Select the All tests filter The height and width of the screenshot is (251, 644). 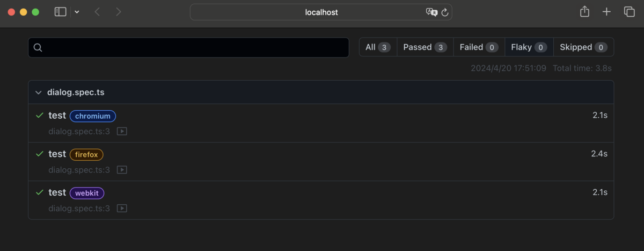378,47
